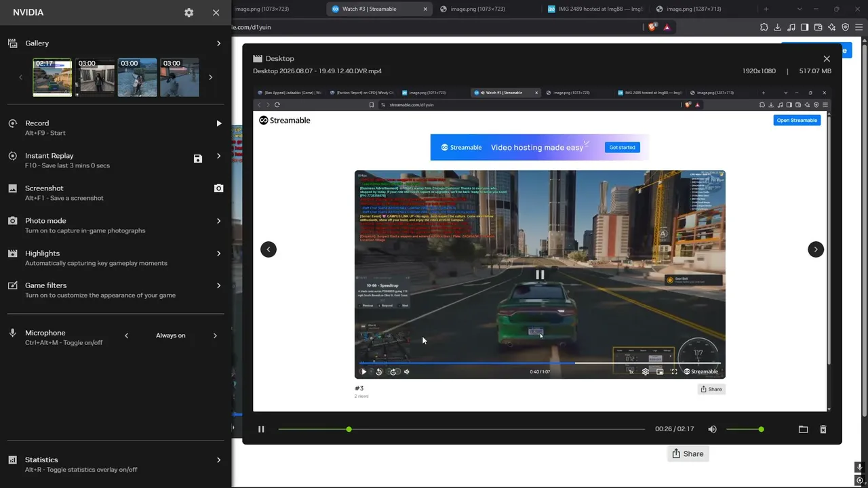Click the Photo mode camera icon

coord(12,221)
